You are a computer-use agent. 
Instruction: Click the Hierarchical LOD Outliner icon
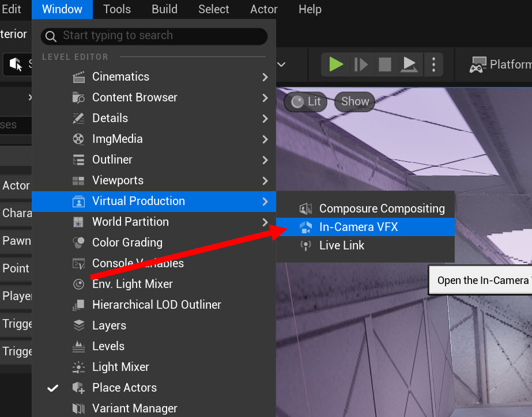[79, 305]
